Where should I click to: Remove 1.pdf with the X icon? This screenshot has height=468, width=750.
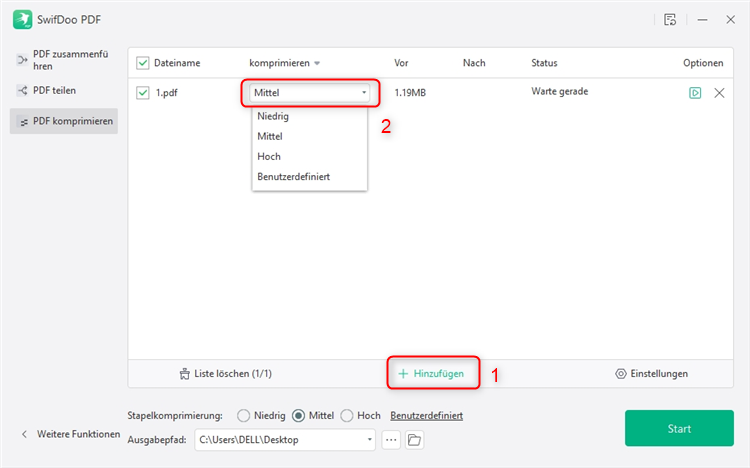pos(719,93)
